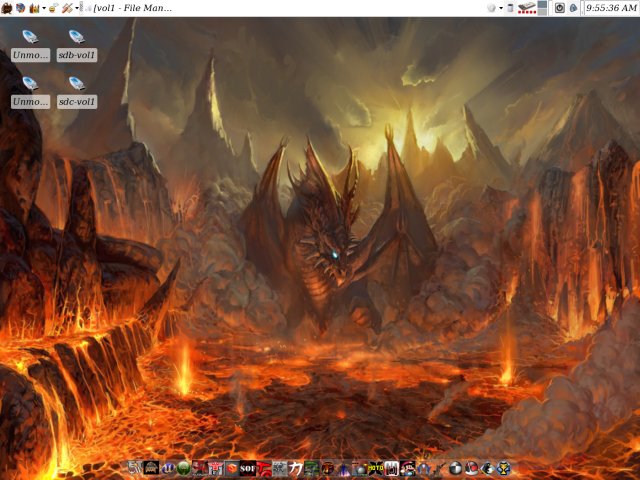Expand the arrow next to the tools launcher
The image size is (640, 480).
79,8
